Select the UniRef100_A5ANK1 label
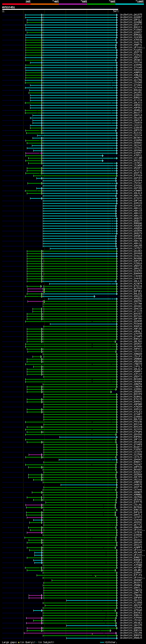This screenshot has height=644, width=146. [131, 585]
